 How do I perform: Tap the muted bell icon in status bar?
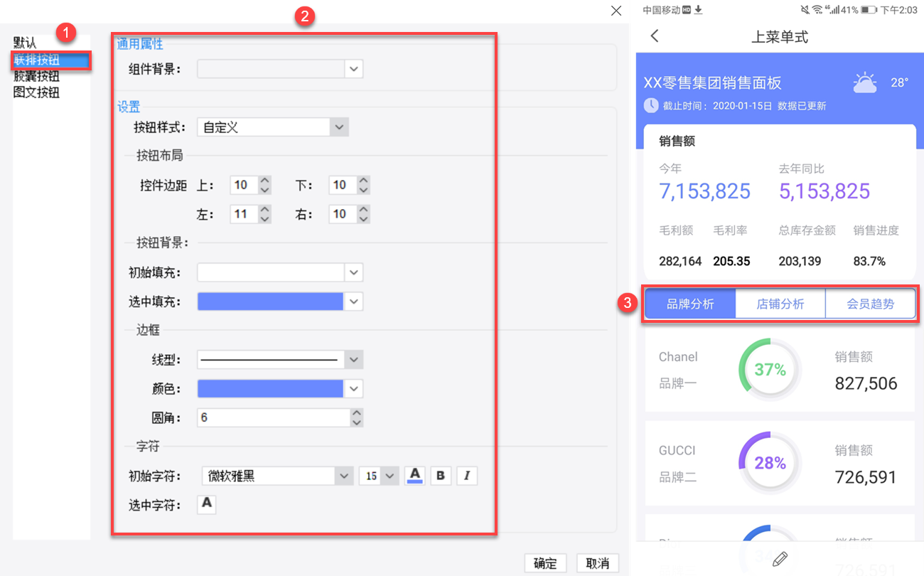point(805,9)
